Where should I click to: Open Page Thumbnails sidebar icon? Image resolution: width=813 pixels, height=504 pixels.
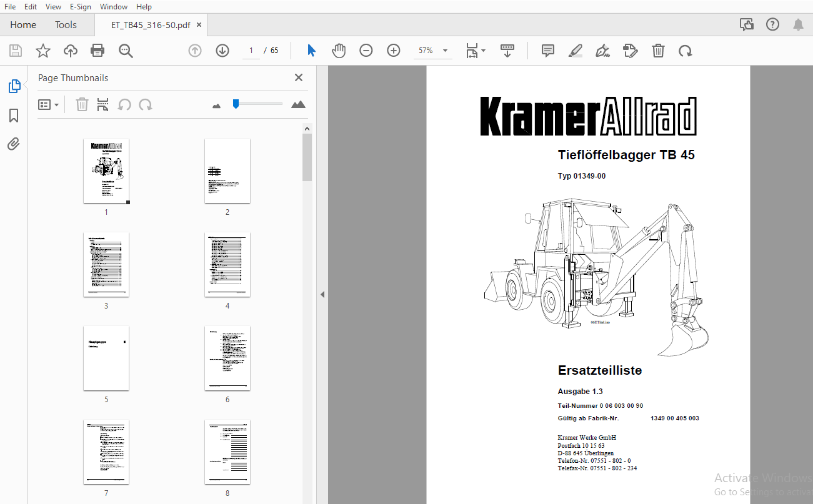point(14,86)
